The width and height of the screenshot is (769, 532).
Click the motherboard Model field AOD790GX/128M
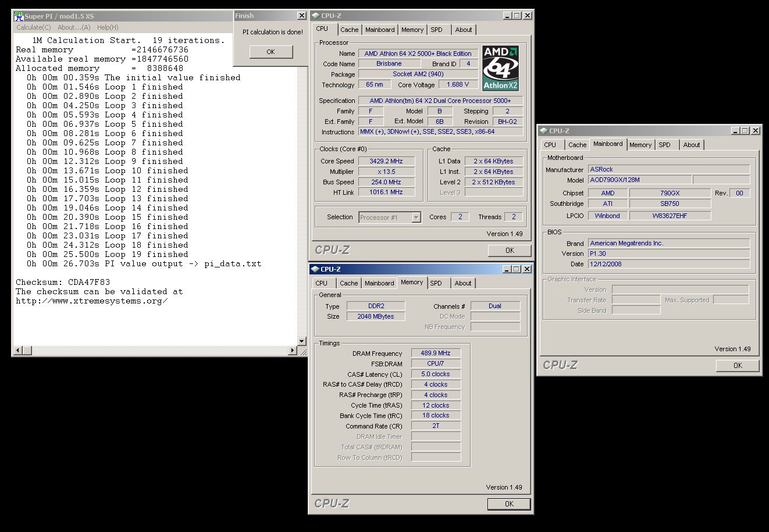(640, 180)
